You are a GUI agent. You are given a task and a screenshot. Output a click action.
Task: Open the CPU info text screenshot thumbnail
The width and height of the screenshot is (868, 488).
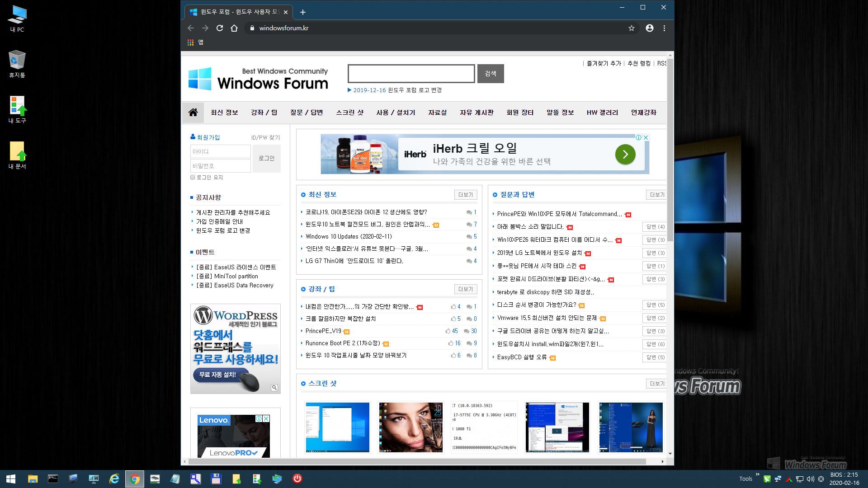(x=484, y=427)
